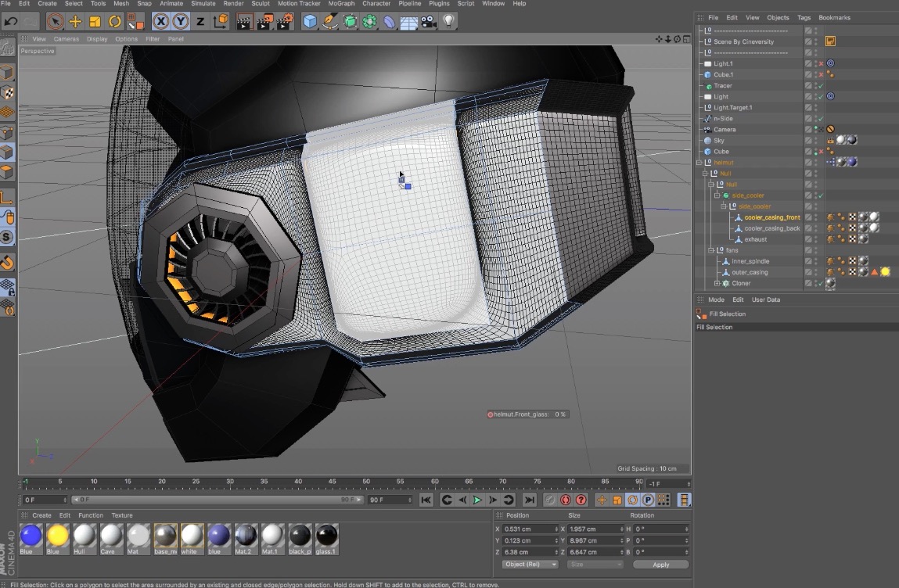Click the Undo arrow icon
This screenshot has height=588, width=899.
pyautogui.click(x=12, y=21)
